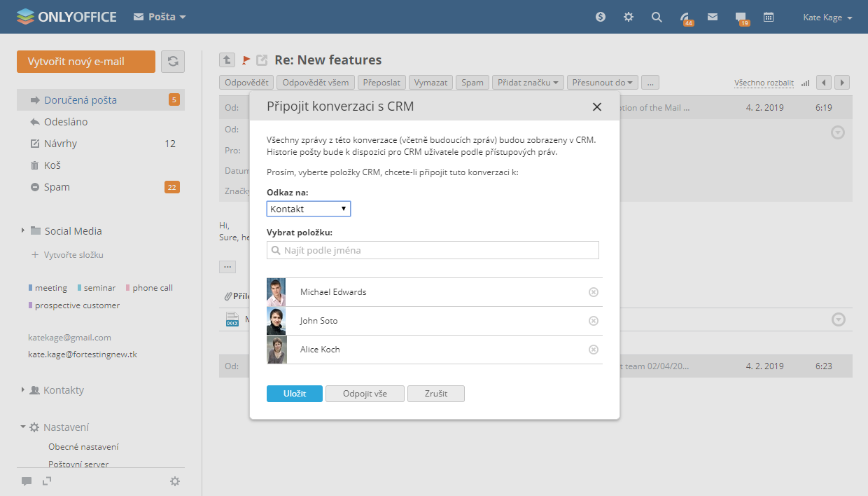Open the Kontakt link type dropdown
Image resolution: width=868 pixels, height=496 pixels.
click(309, 209)
